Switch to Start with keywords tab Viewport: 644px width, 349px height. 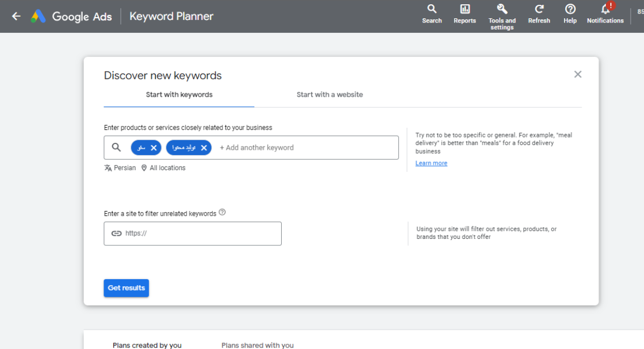point(179,95)
